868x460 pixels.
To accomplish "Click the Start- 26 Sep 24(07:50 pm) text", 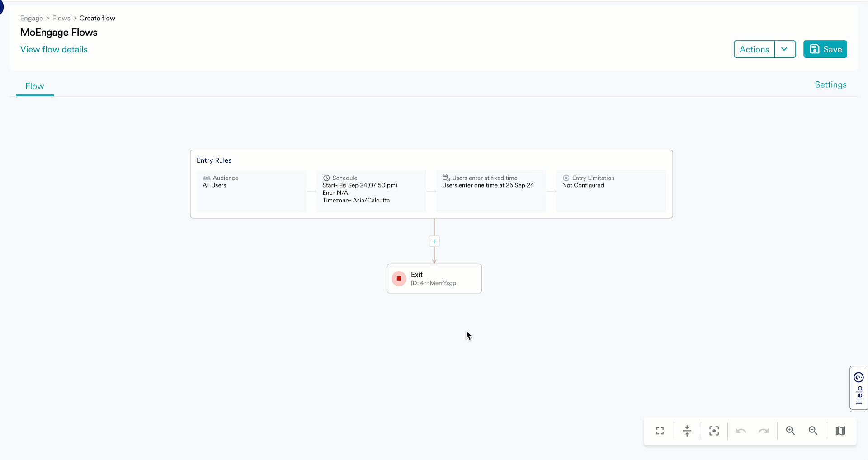I will click(x=360, y=185).
